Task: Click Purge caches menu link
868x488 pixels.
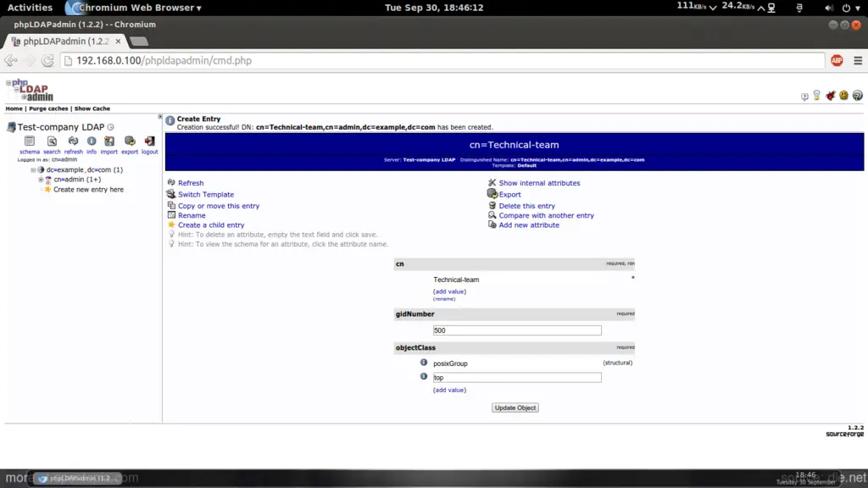Action: (x=48, y=108)
